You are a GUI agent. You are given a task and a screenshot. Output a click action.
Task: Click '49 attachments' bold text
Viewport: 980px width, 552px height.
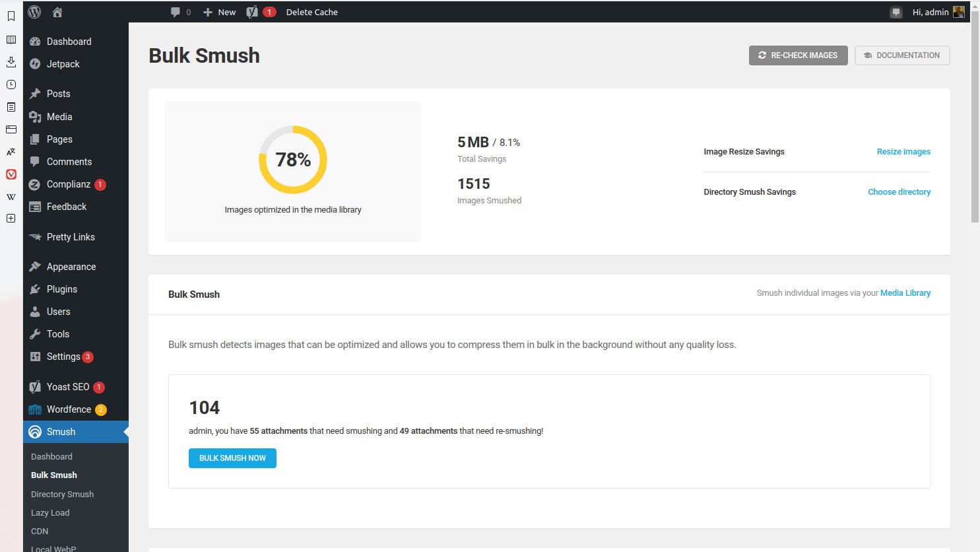(x=428, y=431)
